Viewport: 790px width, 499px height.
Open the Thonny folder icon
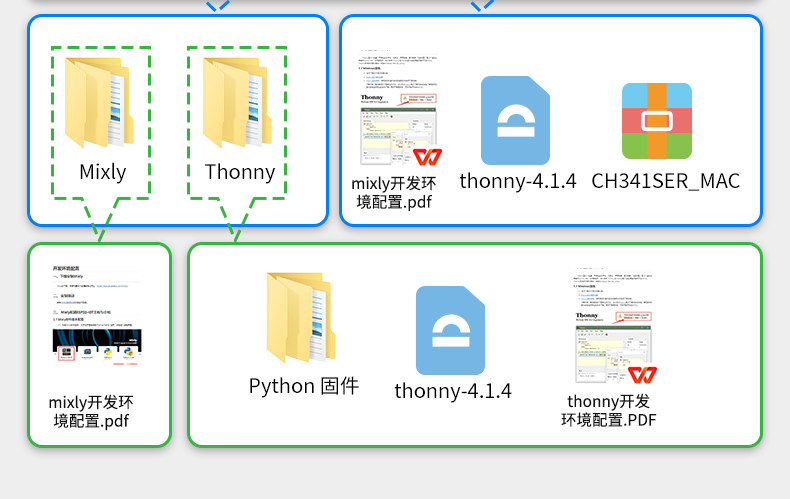(237, 102)
